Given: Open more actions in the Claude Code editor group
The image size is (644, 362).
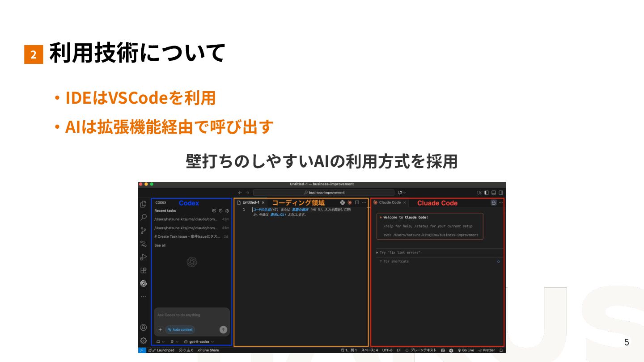Looking at the screenshot, I should [x=500, y=202].
